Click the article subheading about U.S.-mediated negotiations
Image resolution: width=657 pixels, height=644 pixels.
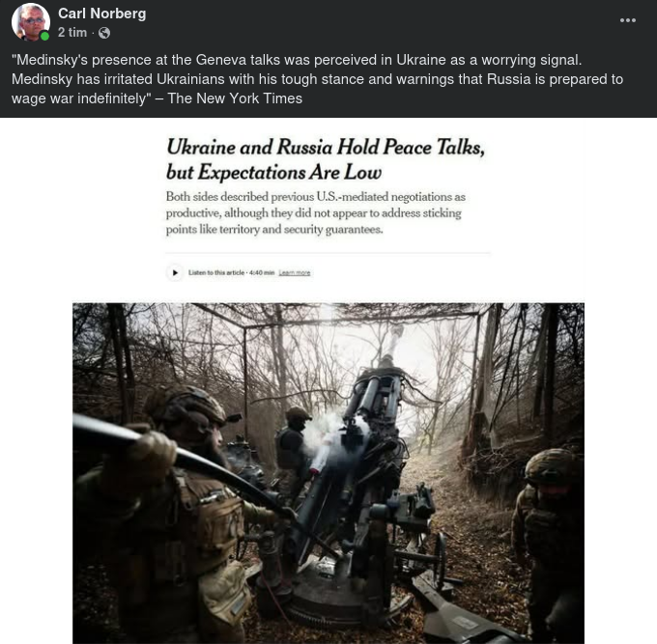[316, 212]
